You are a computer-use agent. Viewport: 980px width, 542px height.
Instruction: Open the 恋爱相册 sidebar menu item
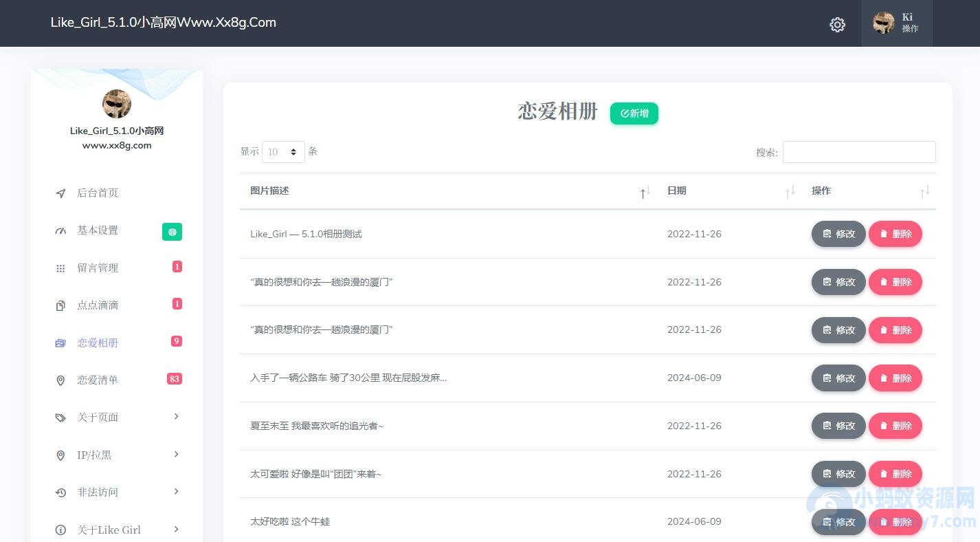(x=98, y=343)
